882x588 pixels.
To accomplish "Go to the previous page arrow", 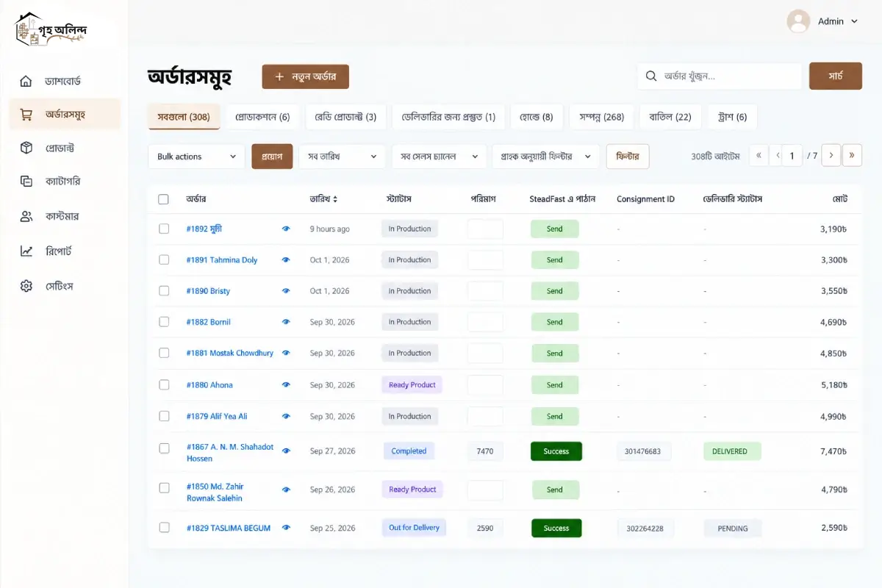I will [x=778, y=156].
